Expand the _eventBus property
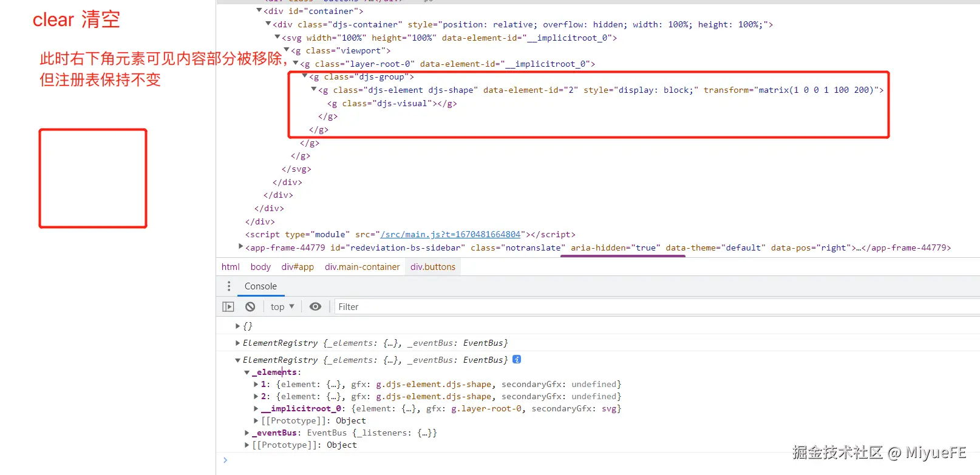Image resolution: width=980 pixels, height=475 pixels. [x=247, y=433]
